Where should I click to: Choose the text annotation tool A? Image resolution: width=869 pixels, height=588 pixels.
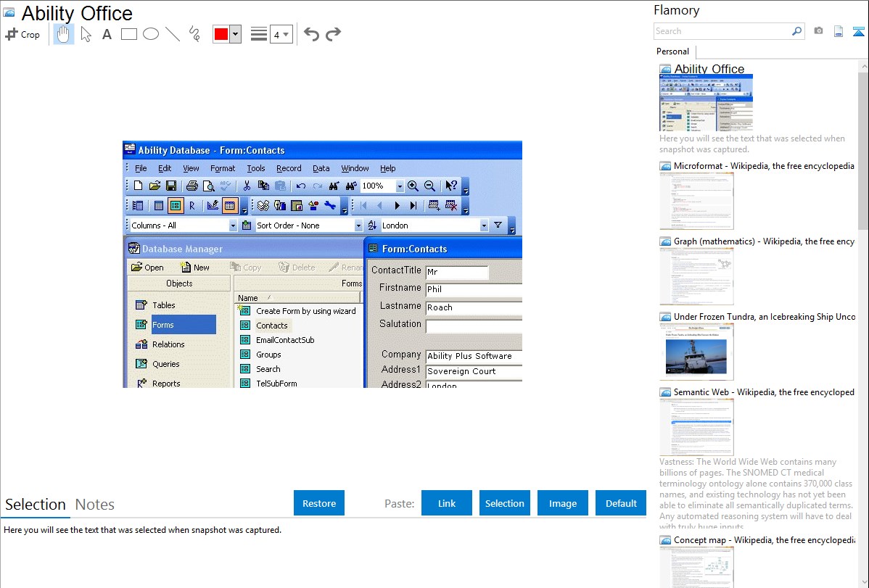(x=107, y=34)
